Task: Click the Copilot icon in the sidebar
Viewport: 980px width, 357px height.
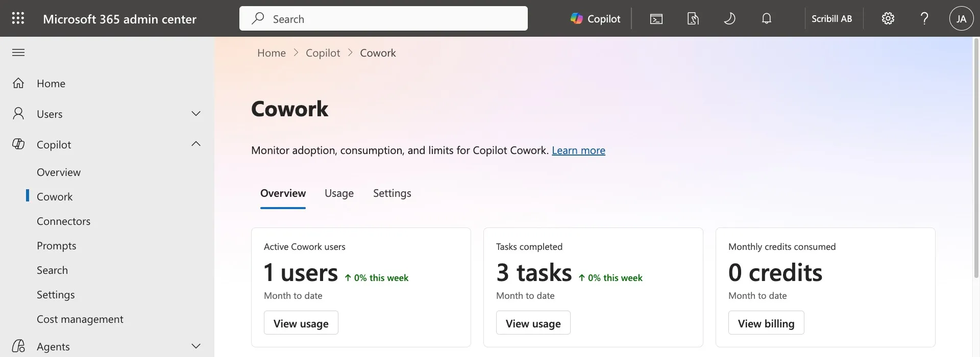Action: click(18, 144)
